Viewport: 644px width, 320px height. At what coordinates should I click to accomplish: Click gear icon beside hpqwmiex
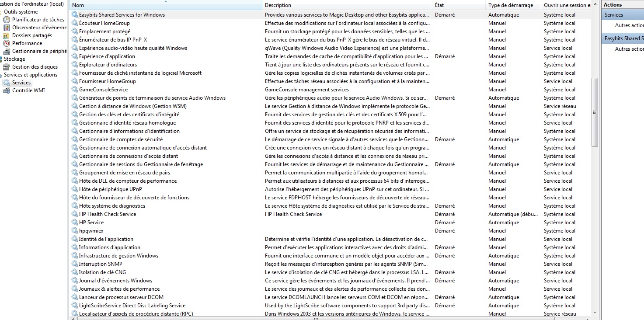[75, 231]
